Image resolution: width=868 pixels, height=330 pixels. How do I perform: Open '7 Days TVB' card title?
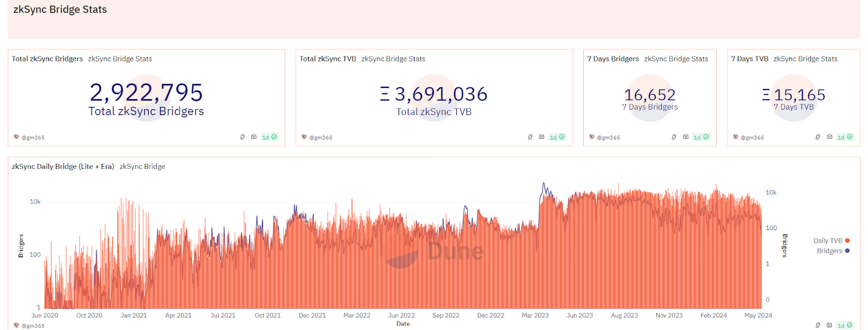pos(750,59)
